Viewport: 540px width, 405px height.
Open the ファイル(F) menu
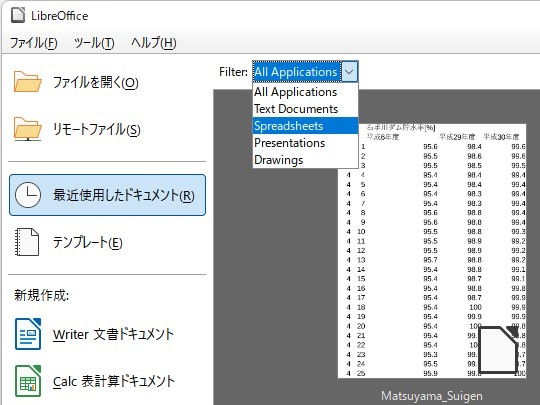33,43
